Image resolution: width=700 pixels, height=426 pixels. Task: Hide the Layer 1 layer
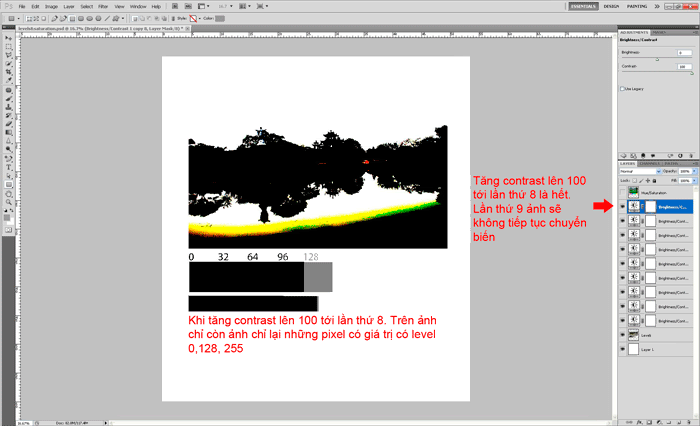click(624, 349)
